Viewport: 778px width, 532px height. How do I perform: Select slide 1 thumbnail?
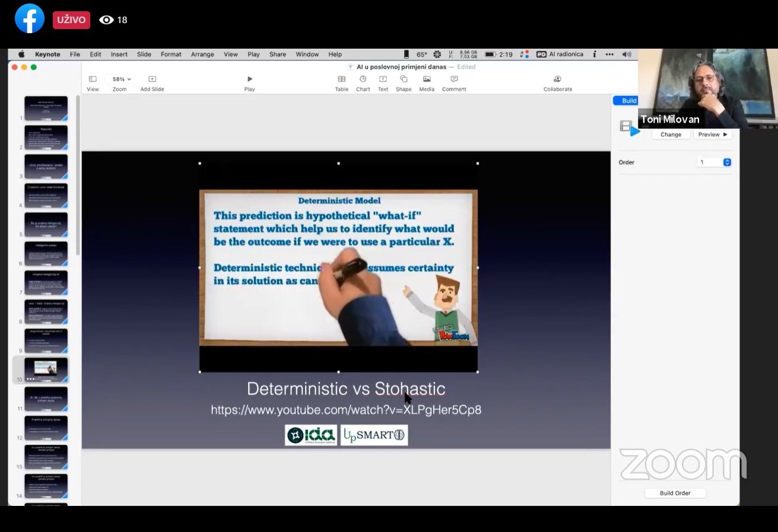click(x=46, y=109)
